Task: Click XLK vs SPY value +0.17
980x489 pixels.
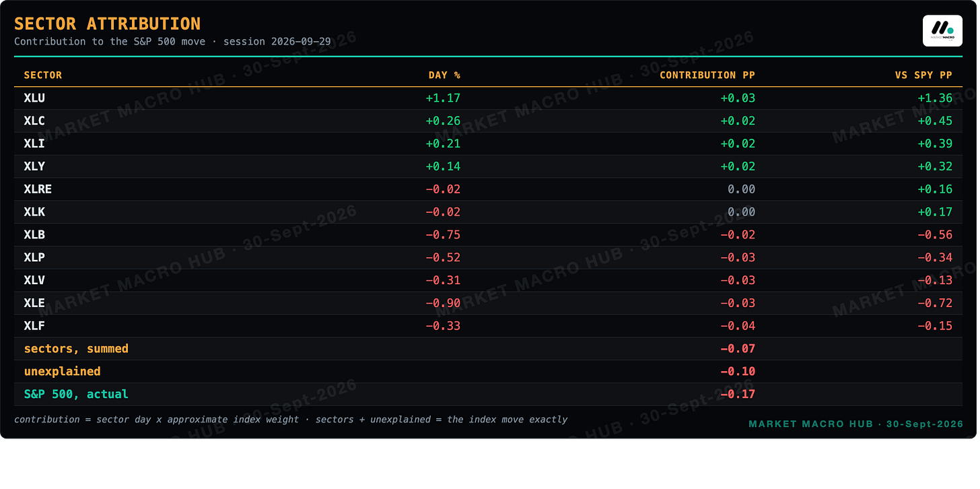Action: (935, 212)
